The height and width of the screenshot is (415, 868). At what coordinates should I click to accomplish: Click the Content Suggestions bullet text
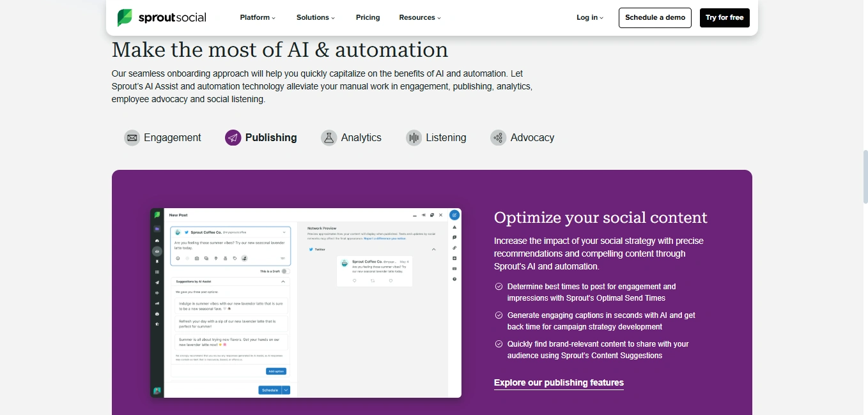pos(598,350)
